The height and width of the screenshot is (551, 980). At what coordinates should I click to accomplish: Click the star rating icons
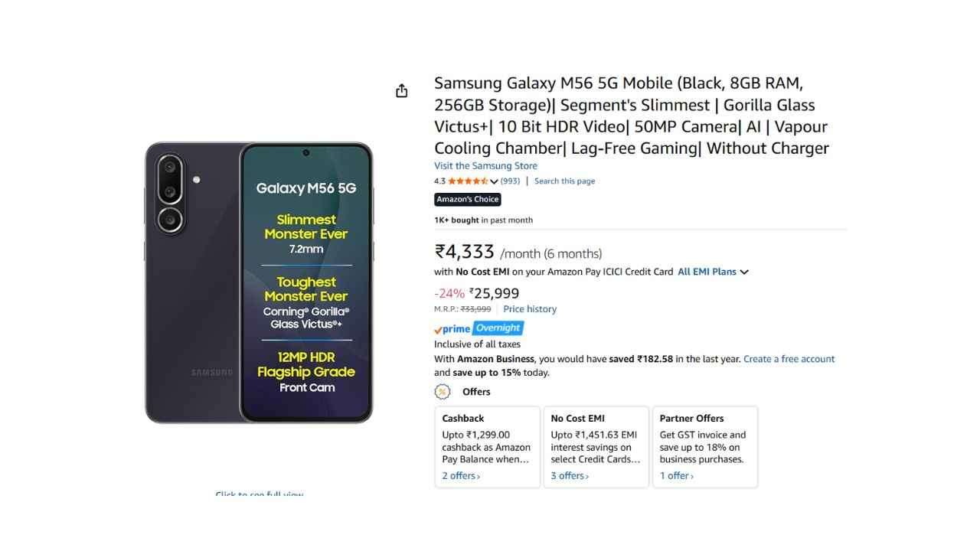tap(468, 181)
